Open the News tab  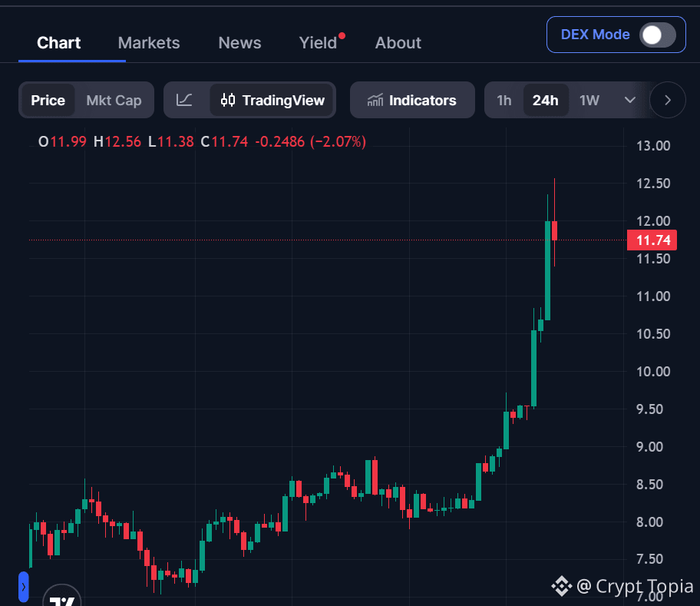click(x=239, y=43)
